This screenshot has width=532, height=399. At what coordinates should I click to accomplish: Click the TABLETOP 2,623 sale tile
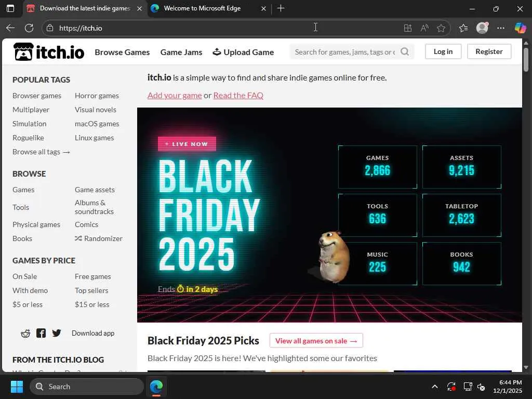(x=462, y=215)
